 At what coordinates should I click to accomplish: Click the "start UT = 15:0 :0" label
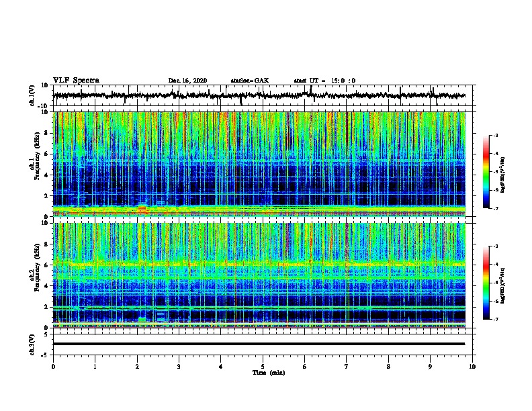pyautogui.click(x=324, y=81)
